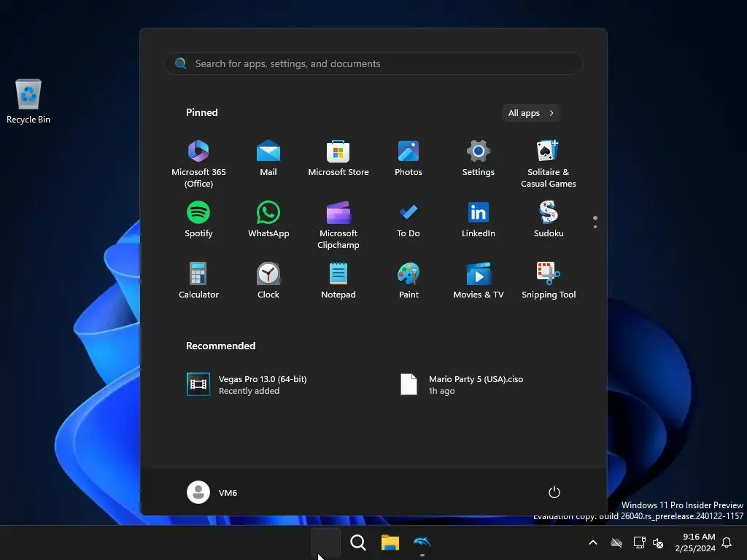
Task: Click the Power button in Start menu
Action: tap(554, 492)
